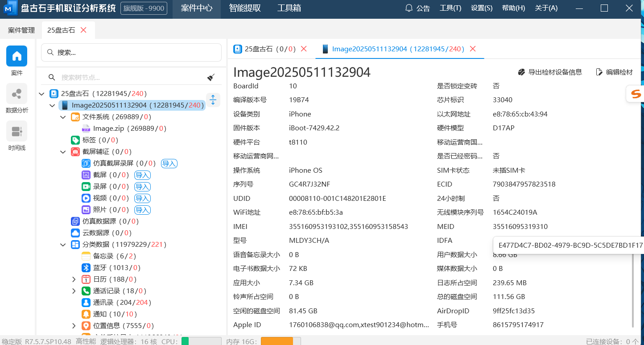Open the 备忘录 notes node
The image size is (644, 345).
click(x=109, y=256)
